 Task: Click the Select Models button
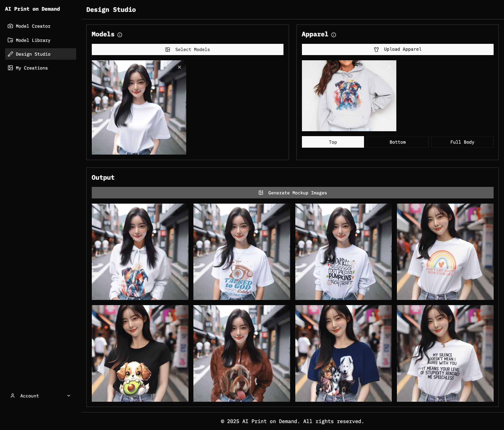tap(188, 50)
